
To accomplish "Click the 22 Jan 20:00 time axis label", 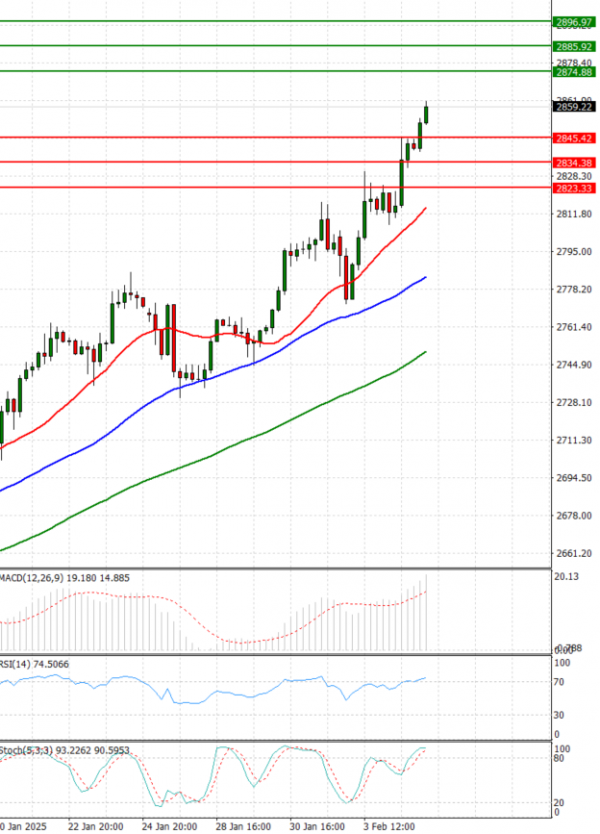I will [x=96, y=826].
